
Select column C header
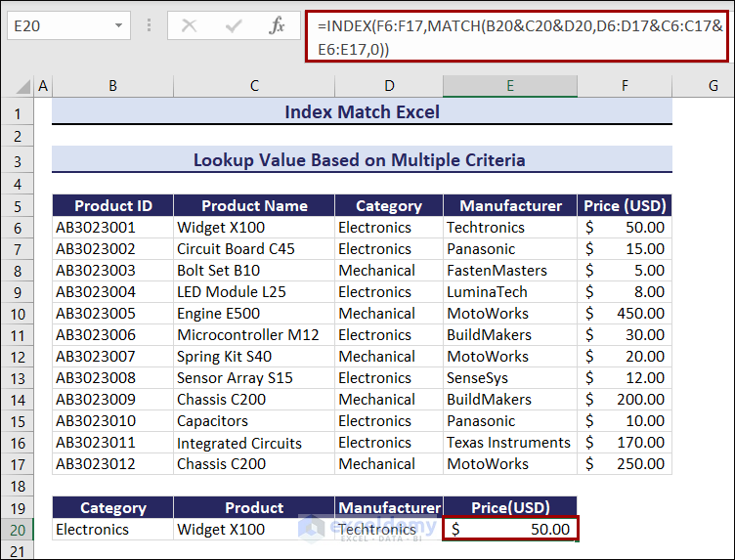pyautogui.click(x=254, y=86)
